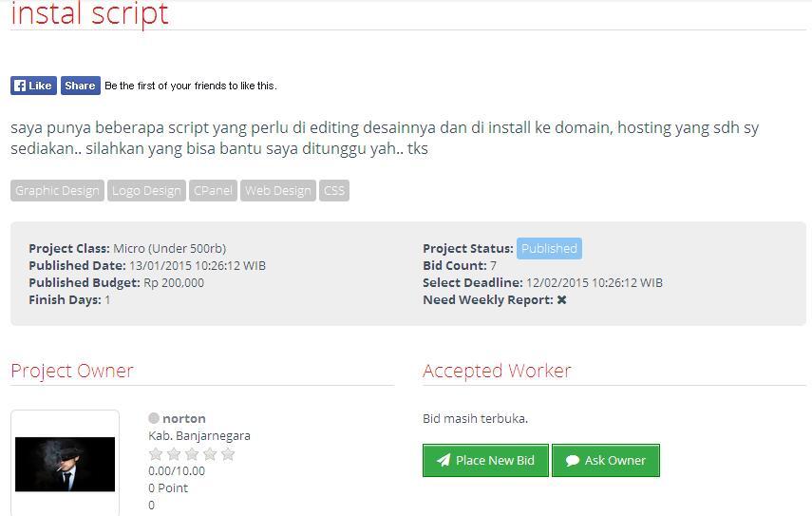Click the Need Weekly Report X icon
Viewport: 812px width, 516px height.
(x=562, y=300)
